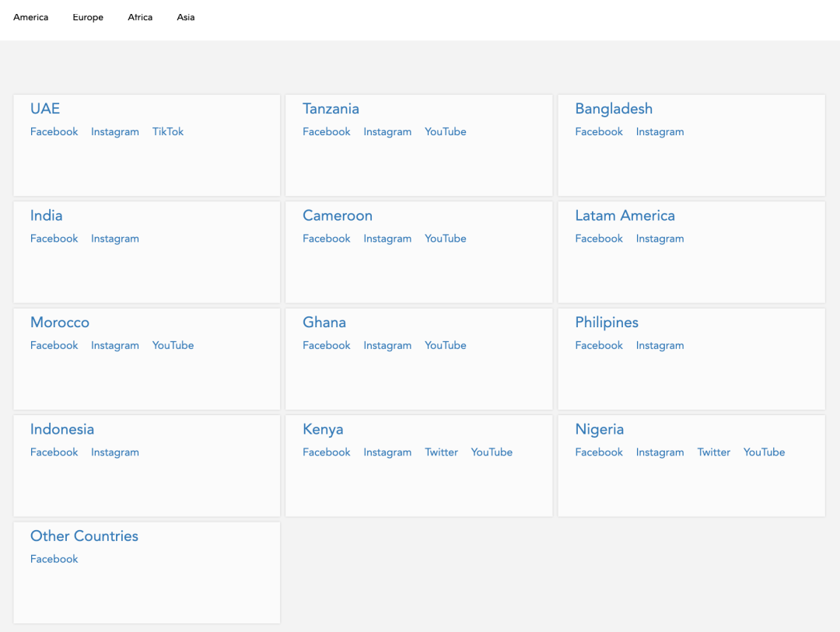Open Bangladesh's Instagram link
This screenshot has height=632, width=840.
(660, 132)
